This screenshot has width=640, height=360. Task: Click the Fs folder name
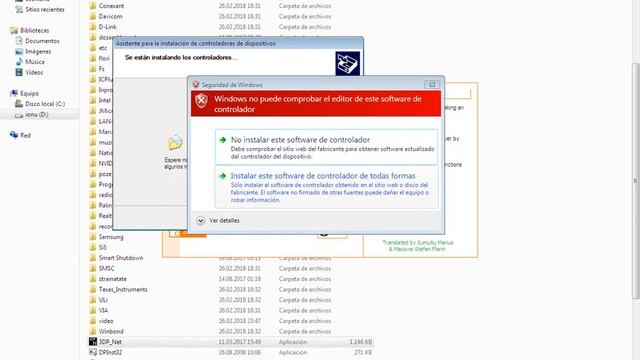tap(102, 69)
